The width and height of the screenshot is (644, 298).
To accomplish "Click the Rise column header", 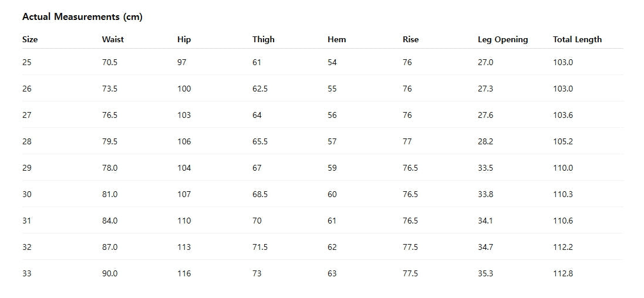I will (410, 40).
